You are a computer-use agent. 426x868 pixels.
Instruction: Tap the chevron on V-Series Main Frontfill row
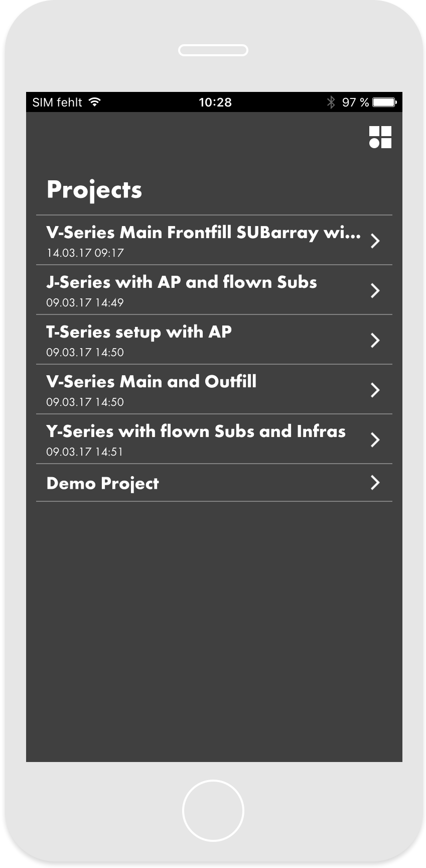coord(375,241)
